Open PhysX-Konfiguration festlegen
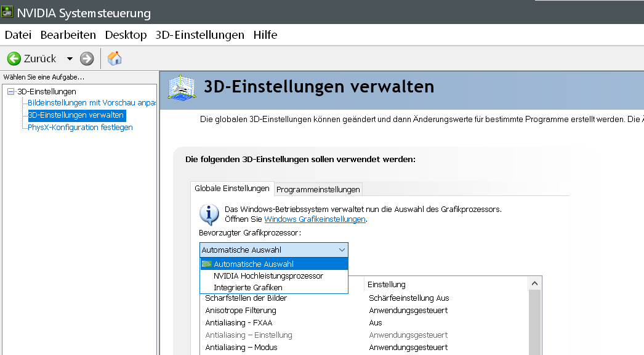 [80, 128]
